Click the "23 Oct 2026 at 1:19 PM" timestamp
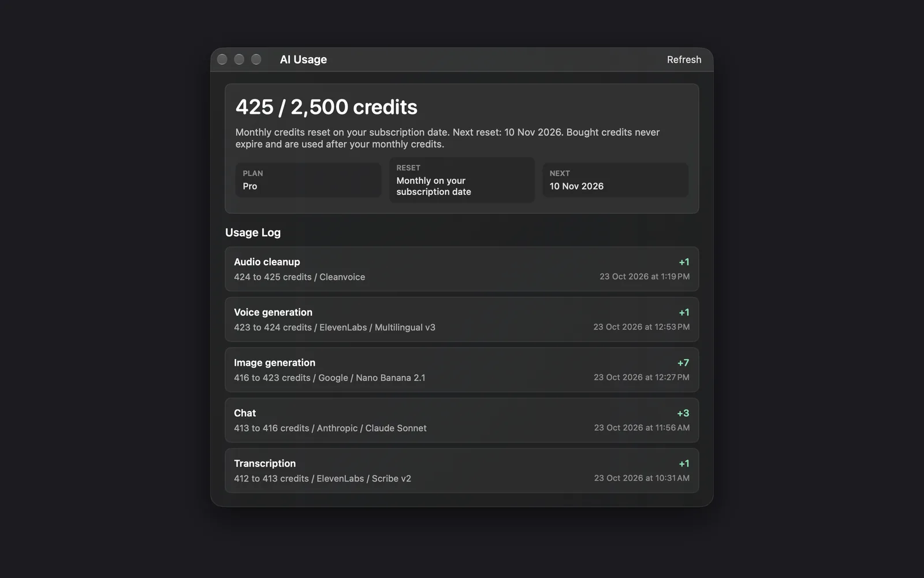 pyautogui.click(x=644, y=276)
